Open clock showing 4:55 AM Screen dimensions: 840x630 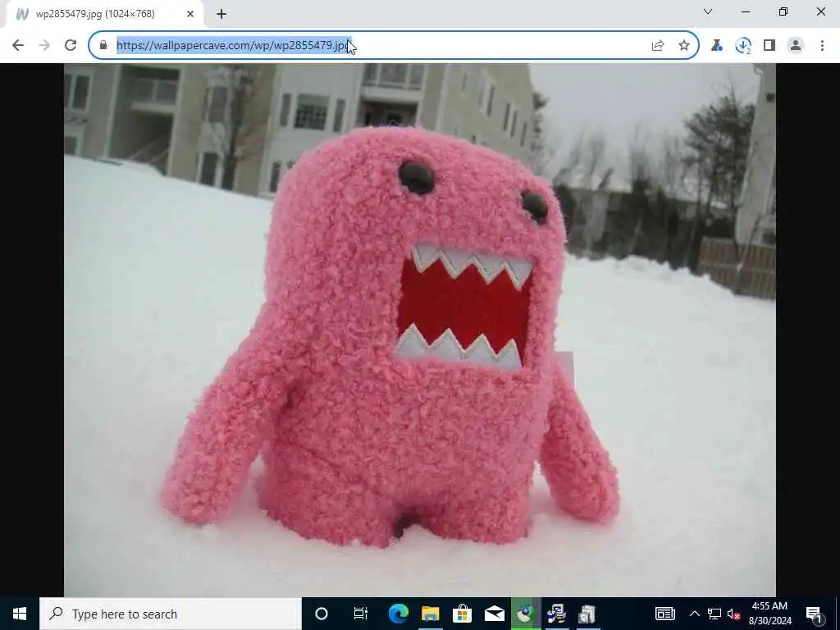click(769, 614)
